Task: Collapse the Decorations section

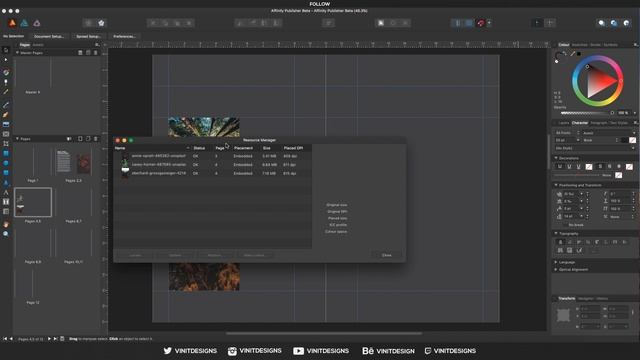Action: tap(556, 158)
